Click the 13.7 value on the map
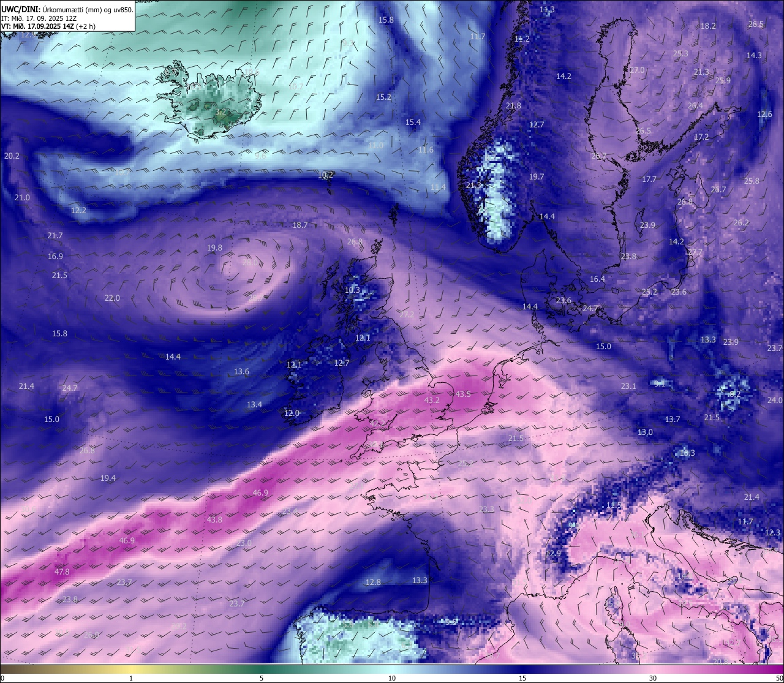 pyautogui.click(x=673, y=419)
